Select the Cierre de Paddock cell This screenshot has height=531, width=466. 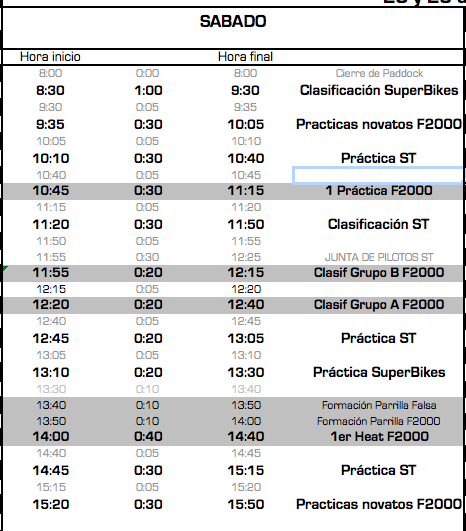point(379,73)
